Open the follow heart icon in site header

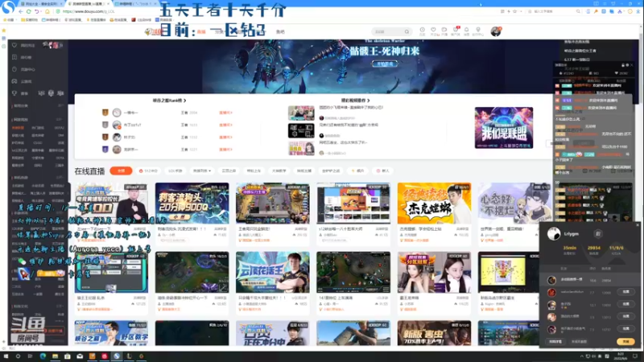coord(433,30)
